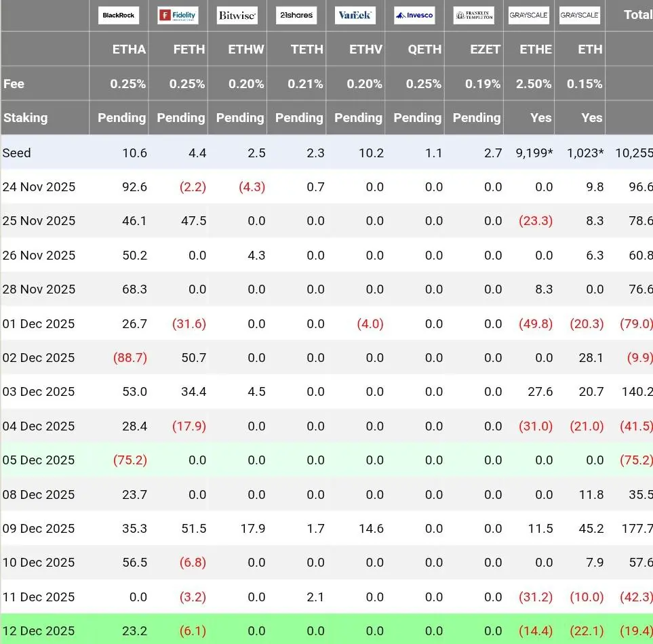Select the ETHA ticker header

coord(129,49)
